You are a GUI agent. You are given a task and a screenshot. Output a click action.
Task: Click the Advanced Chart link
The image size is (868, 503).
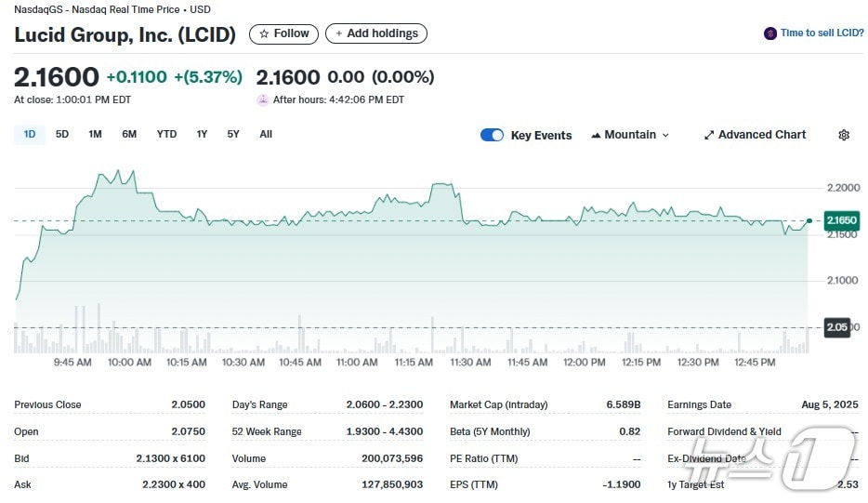click(x=761, y=135)
